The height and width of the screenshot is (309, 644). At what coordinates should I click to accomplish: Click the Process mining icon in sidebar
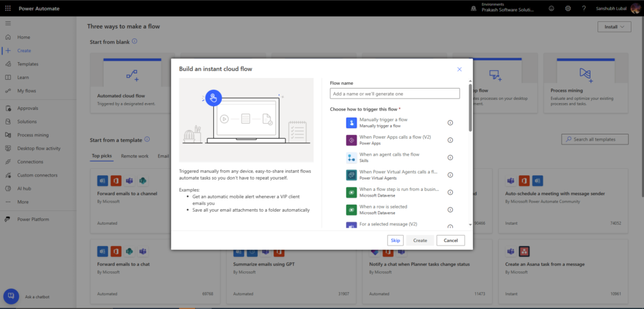8,135
